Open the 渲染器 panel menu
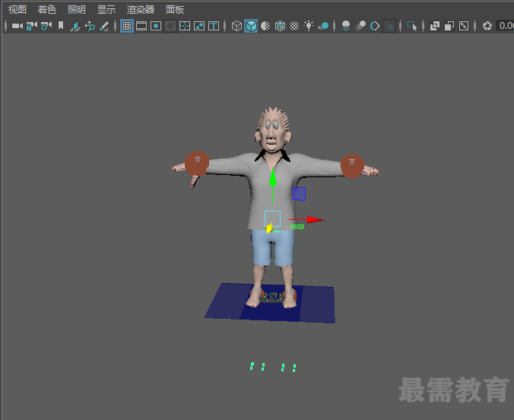514x420 pixels. [x=141, y=10]
